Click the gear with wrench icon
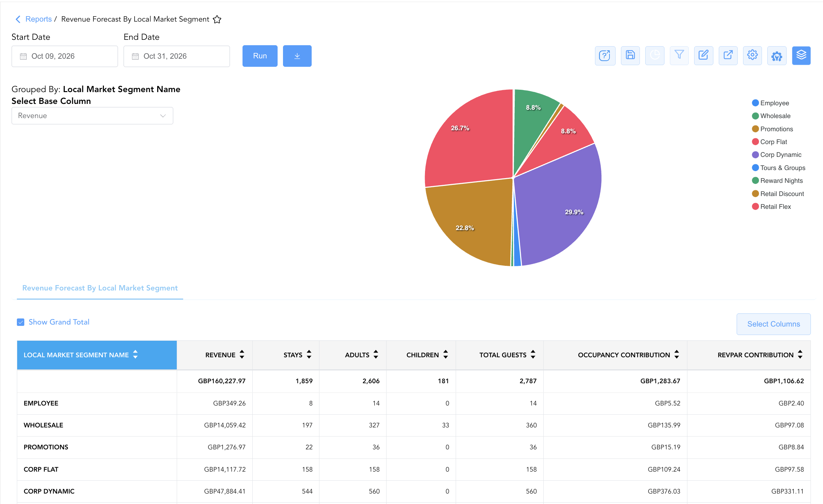The width and height of the screenshot is (823, 504). (x=777, y=56)
